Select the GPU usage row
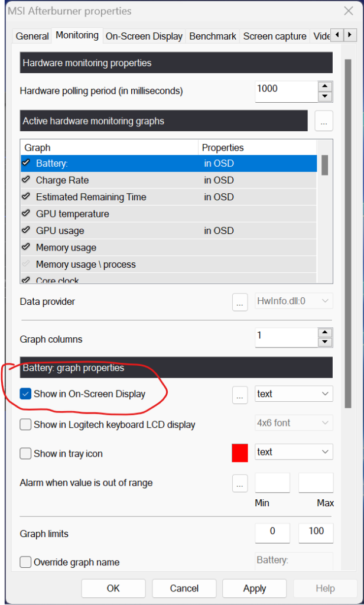The image size is (364, 605). [168, 230]
